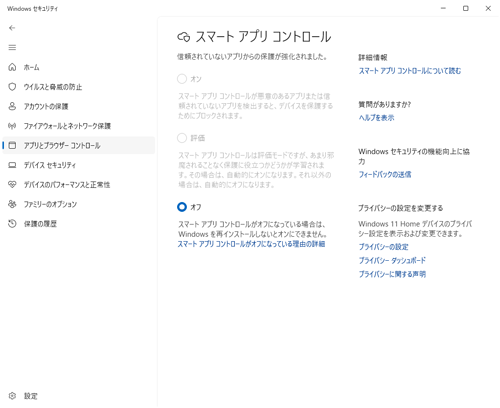The width and height of the screenshot is (500, 408).
Task: Open the プライバシー ダッシュボード link
Action: [392, 260]
